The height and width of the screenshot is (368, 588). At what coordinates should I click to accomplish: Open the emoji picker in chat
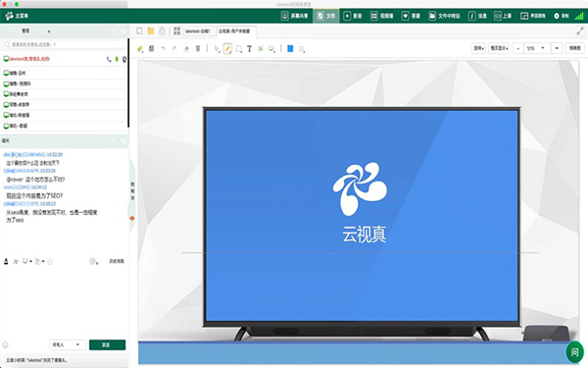(5, 344)
